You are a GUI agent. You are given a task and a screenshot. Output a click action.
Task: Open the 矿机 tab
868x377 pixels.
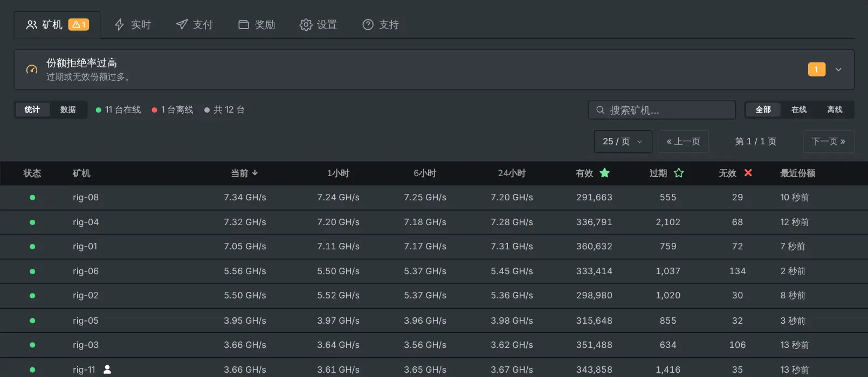57,25
